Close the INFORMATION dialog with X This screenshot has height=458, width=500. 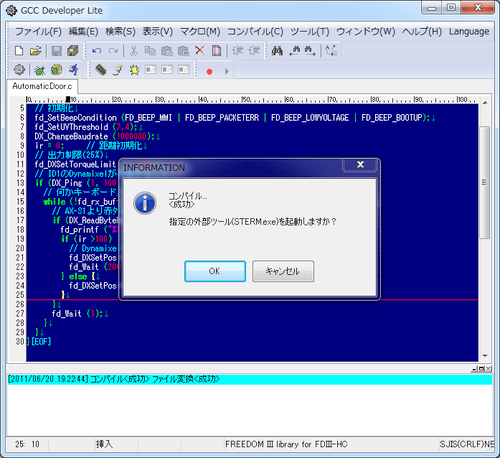coord(361,164)
